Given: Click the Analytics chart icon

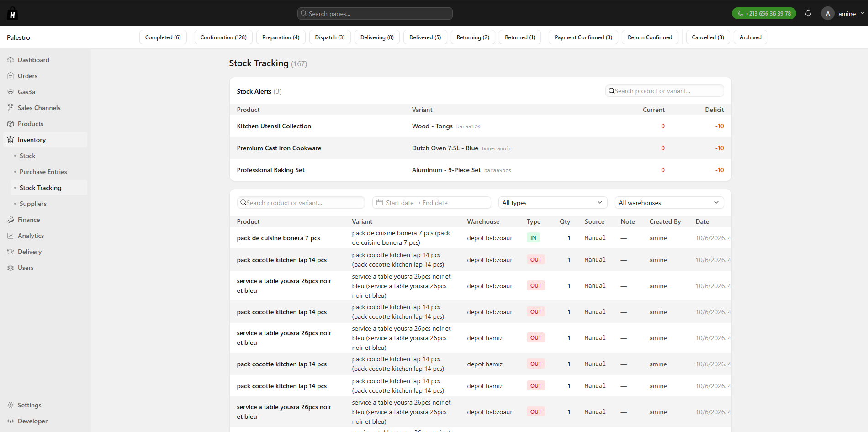Looking at the screenshot, I should [11, 236].
